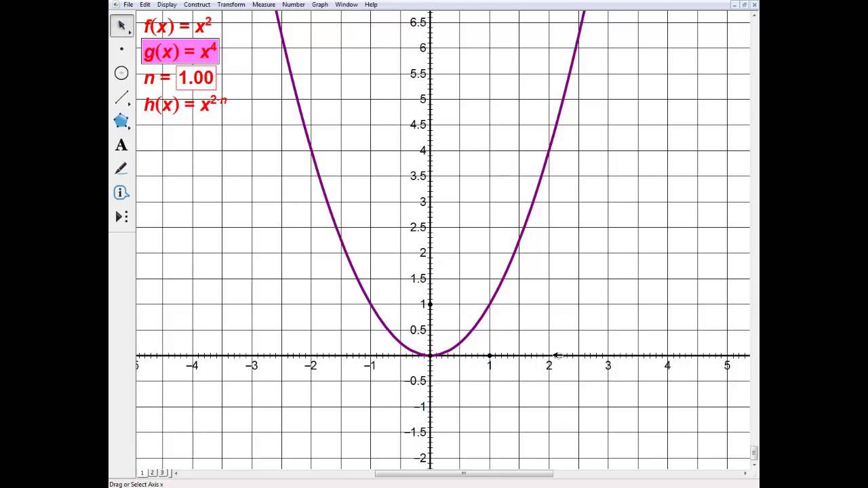Select the Compass circle tool
The height and width of the screenshot is (488, 868).
122,73
